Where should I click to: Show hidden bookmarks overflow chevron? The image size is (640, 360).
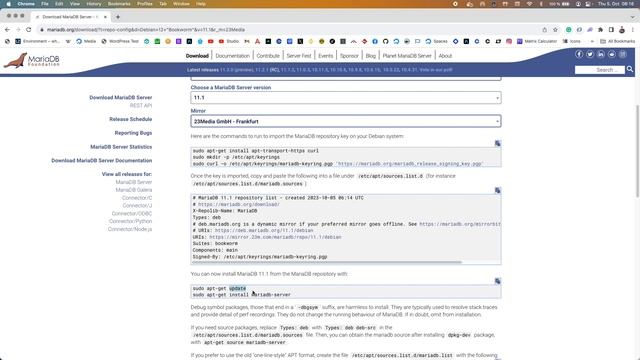[x=592, y=41]
